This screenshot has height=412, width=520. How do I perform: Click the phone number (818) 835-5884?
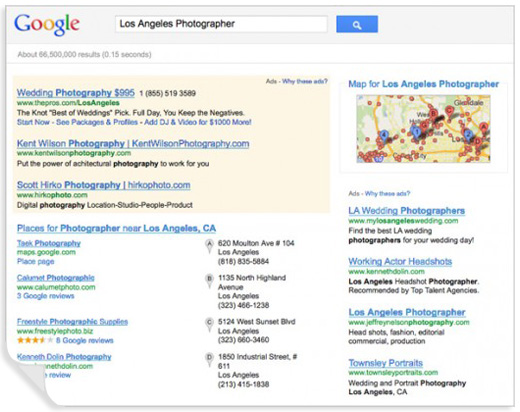[243, 261]
